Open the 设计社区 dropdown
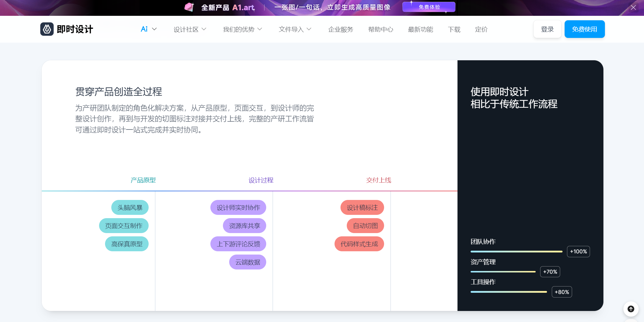Viewport: 644px width, 322px height. point(190,29)
